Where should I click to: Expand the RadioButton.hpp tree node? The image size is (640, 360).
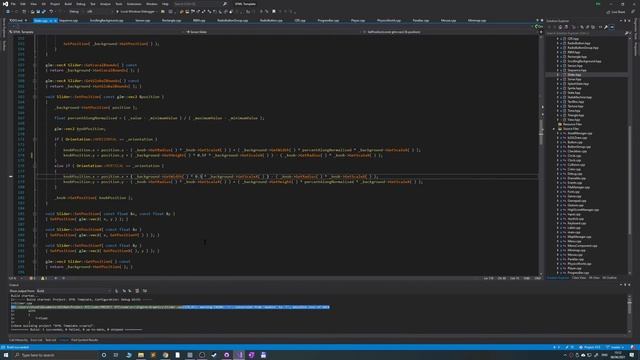tap(558, 43)
